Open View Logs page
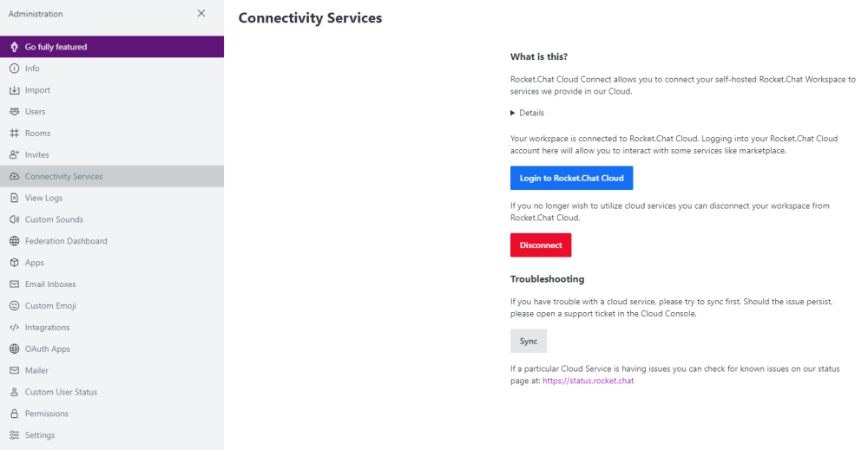The width and height of the screenshot is (868, 450). [x=112, y=198]
